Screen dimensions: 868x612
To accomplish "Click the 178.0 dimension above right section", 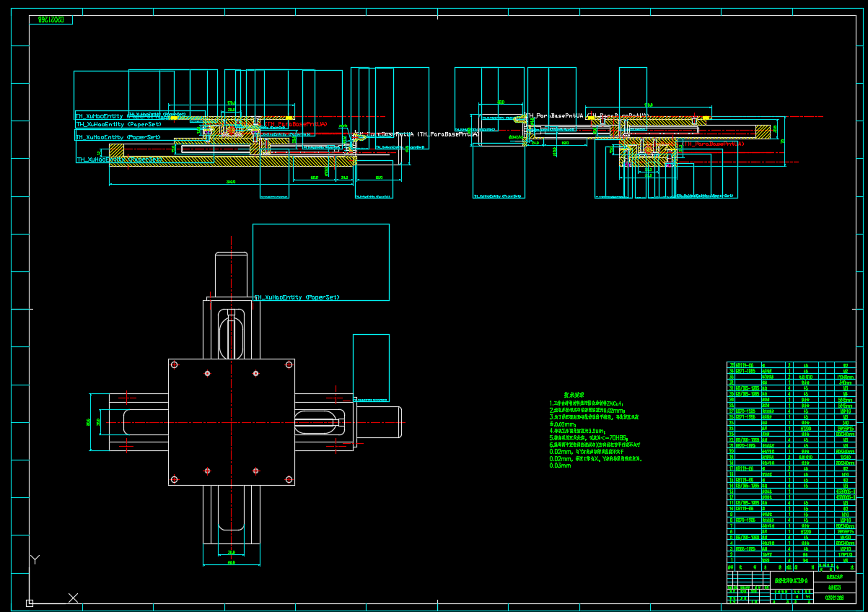I will pyautogui.click(x=648, y=105).
